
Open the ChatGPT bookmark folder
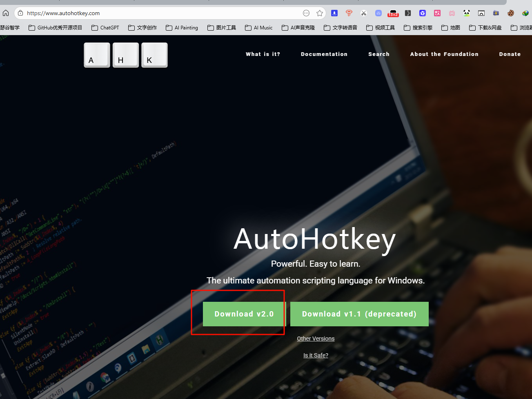pos(105,28)
